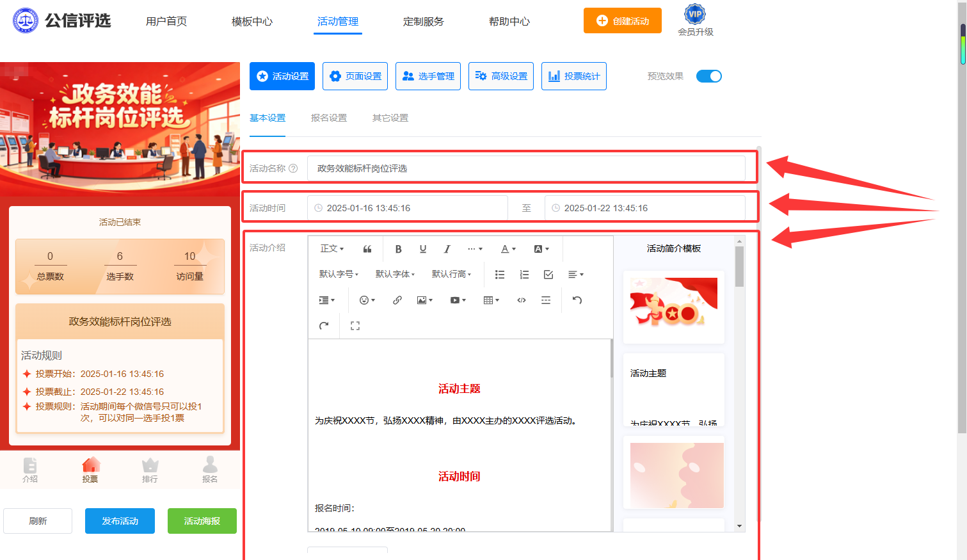Click the orange 创建活动 button
The height and width of the screenshot is (560, 967).
click(x=623, y=20)
